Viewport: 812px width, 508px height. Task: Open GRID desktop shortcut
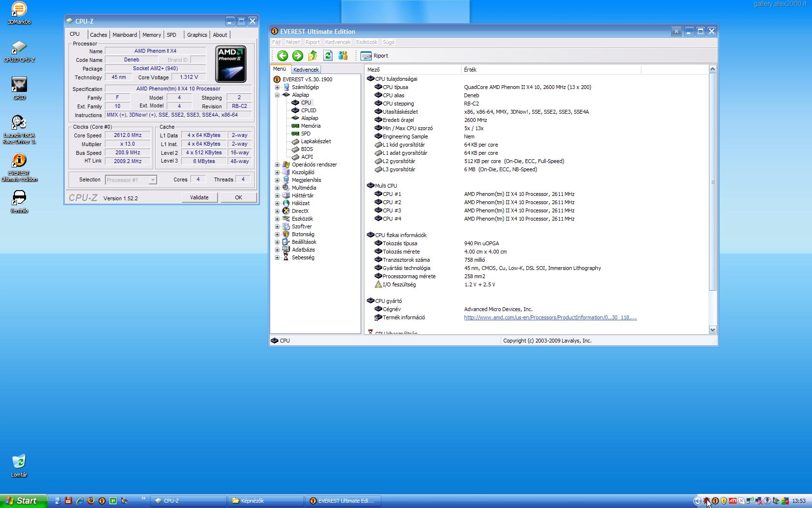click(x=19, y=89)
